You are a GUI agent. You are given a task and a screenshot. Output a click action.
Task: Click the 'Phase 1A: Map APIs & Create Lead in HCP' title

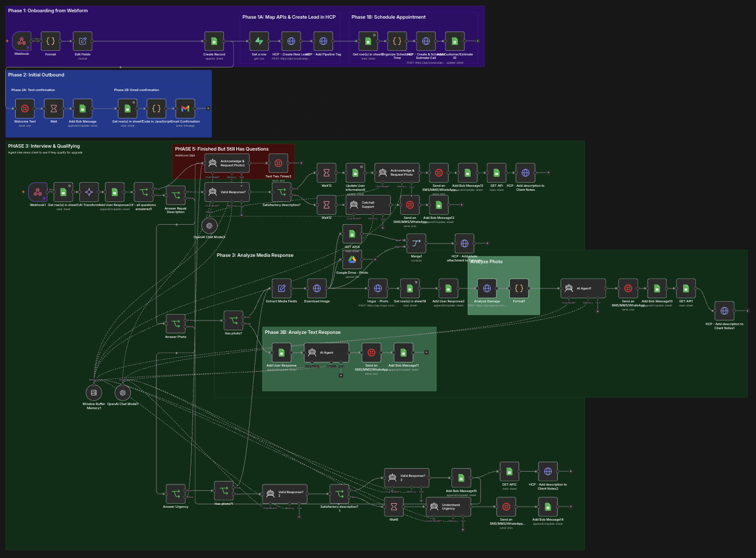(289, 17)
